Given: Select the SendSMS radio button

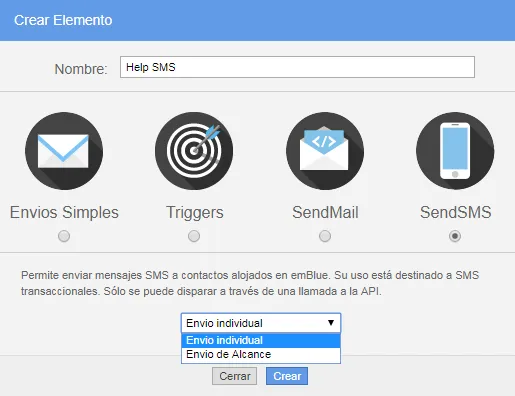Looking at the screenshot, I should 455,236.
